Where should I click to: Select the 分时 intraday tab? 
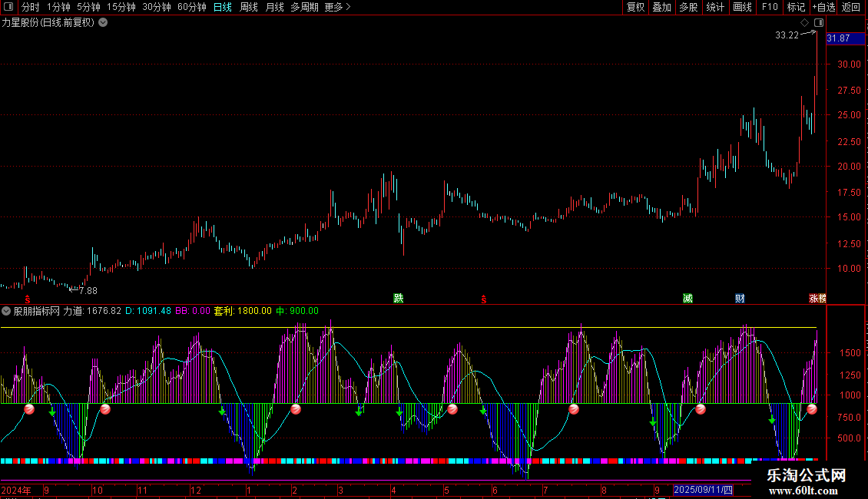(x=30, y=8)
